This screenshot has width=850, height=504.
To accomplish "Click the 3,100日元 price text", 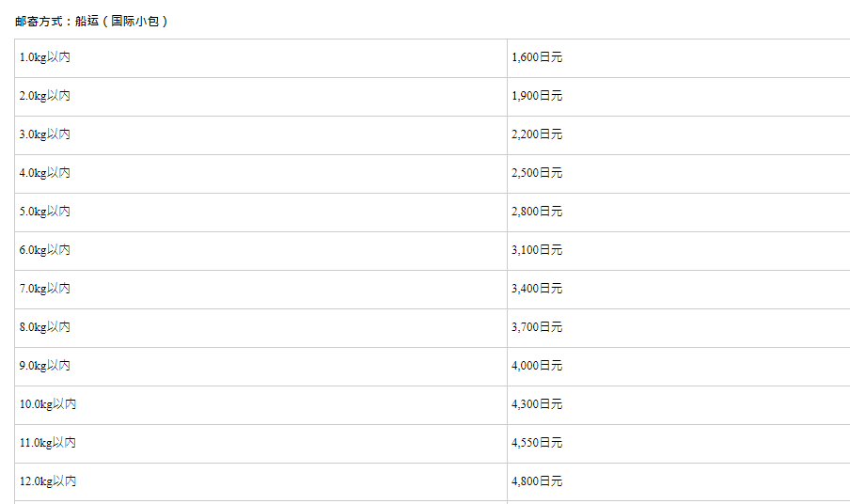I will tap(537, 250).
